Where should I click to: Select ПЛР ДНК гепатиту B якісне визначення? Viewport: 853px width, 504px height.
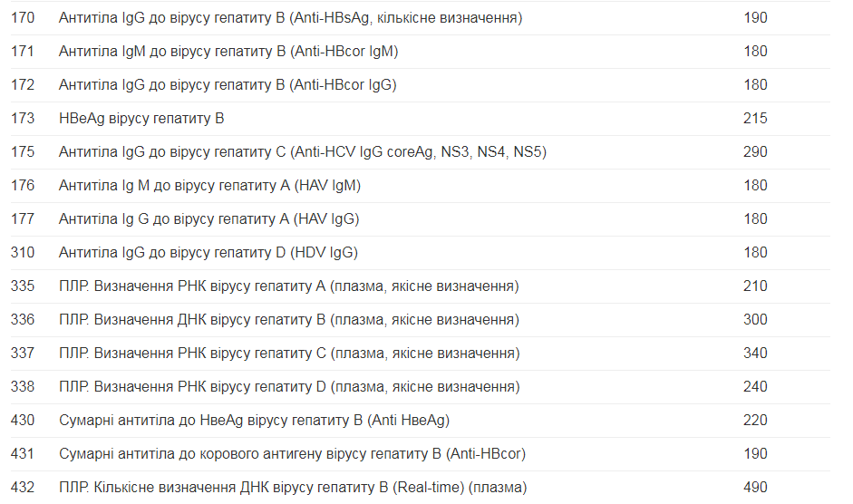click(x=288, y=320)
